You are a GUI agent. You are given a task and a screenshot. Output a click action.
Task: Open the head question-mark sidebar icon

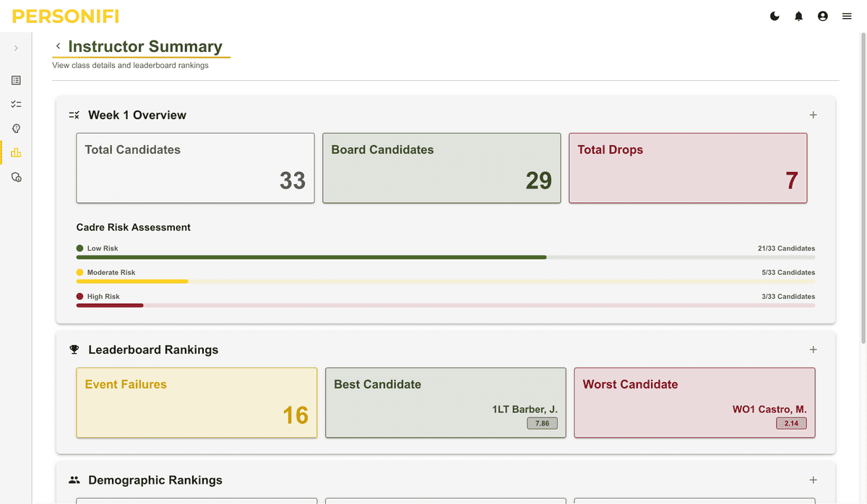point(16,129)
